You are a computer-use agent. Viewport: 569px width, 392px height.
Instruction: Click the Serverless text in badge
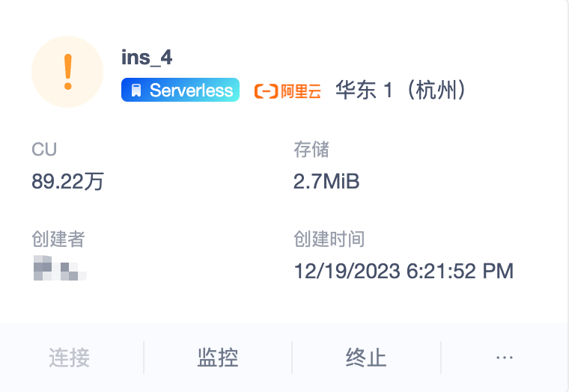191,91
